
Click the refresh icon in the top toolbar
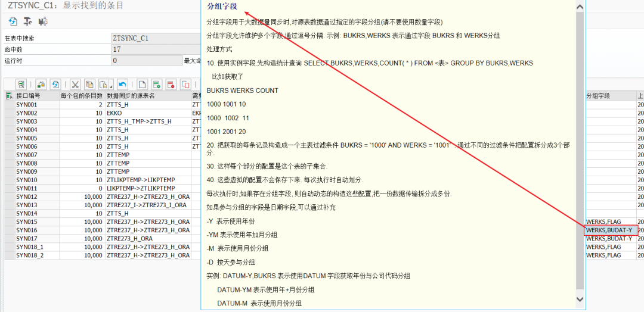pos(13,21)
